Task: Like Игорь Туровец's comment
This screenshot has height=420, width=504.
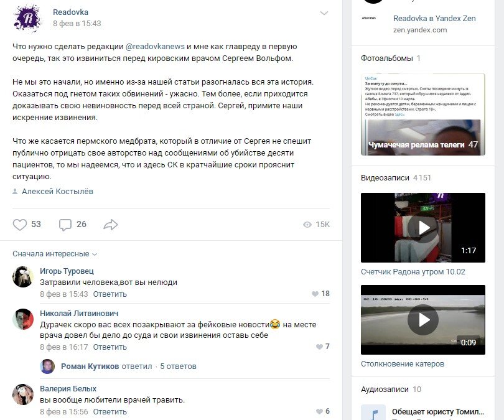Action: tap(315, 294)
